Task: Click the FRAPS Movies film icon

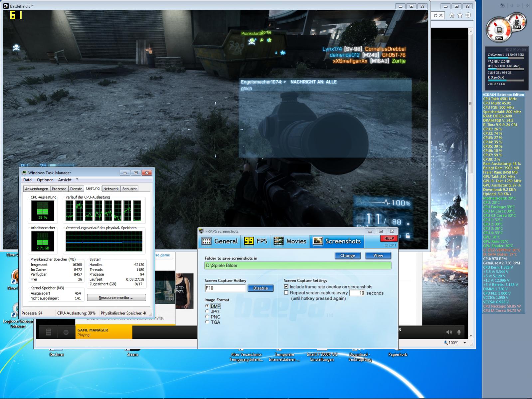Action: (x=278, y=241)
